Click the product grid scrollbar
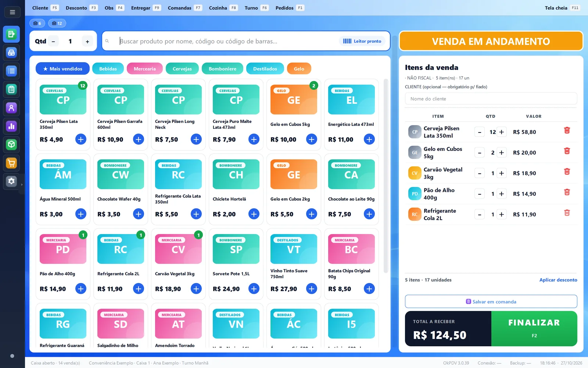 pos(386,176)
